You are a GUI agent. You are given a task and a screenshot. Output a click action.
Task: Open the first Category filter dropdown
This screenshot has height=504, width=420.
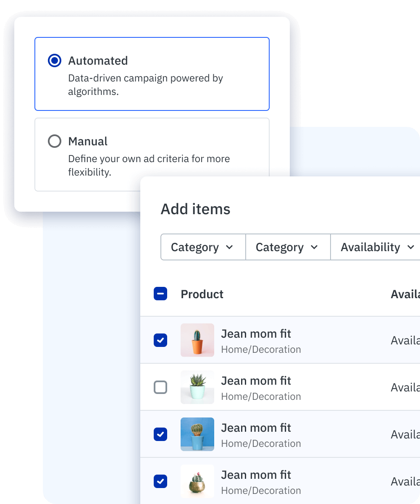pos(203,247)
